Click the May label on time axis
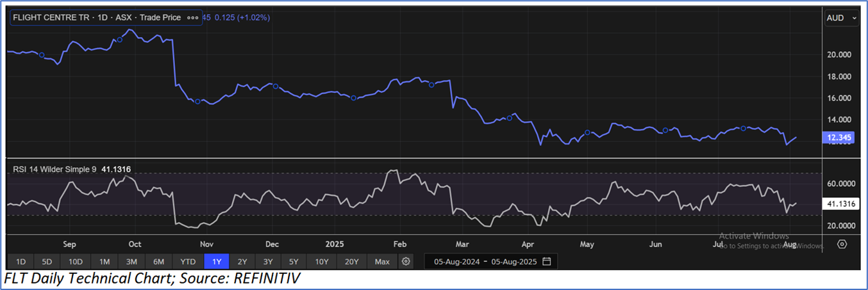 pos(587,244)
